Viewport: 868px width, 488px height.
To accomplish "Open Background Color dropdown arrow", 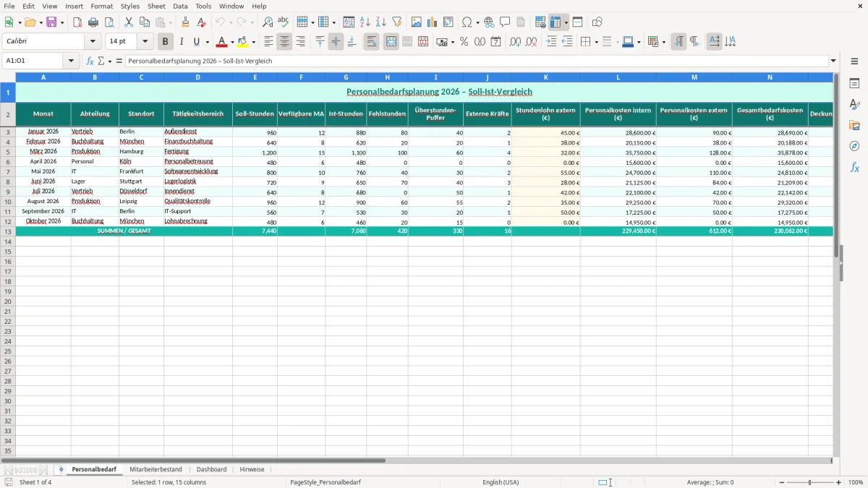I will 253,42.
